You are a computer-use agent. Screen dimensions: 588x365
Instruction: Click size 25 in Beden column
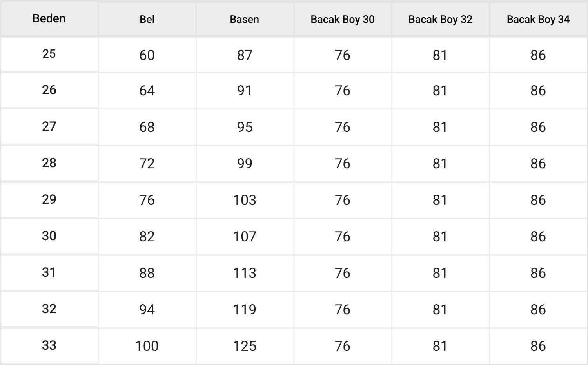point(49,54)
